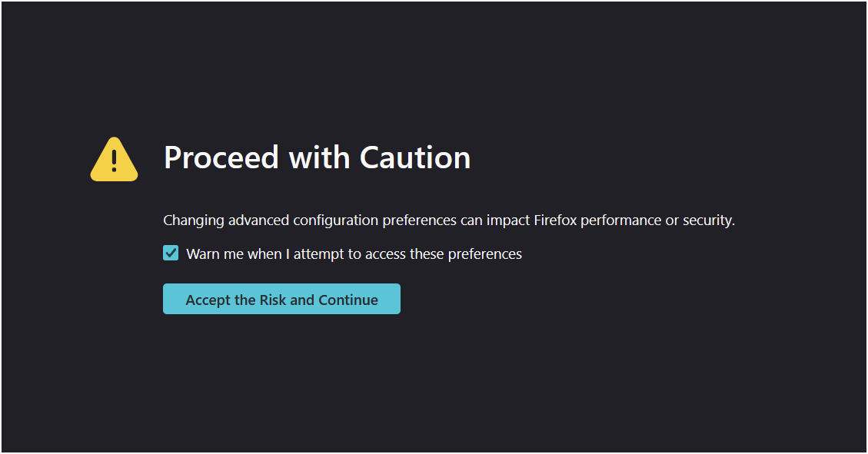Click the Changing advanced configuration preferences sentence
868x454 pixels.
(449, 220)
